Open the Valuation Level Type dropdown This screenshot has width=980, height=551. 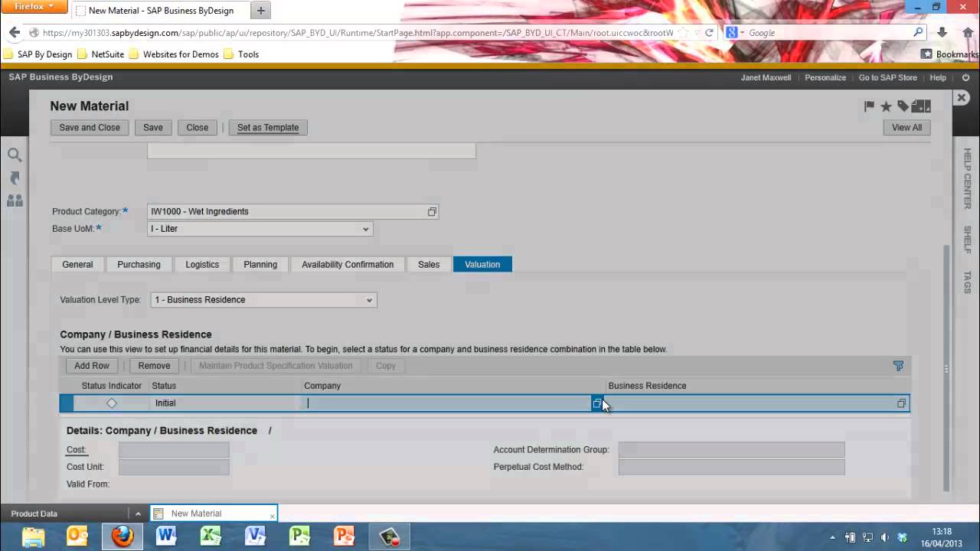[369, 300]
